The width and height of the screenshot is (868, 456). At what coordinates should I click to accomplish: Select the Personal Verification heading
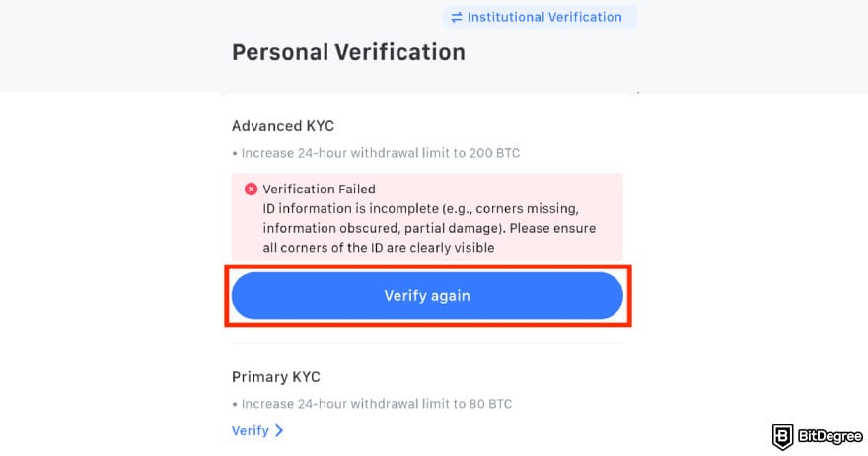[348, 52]
